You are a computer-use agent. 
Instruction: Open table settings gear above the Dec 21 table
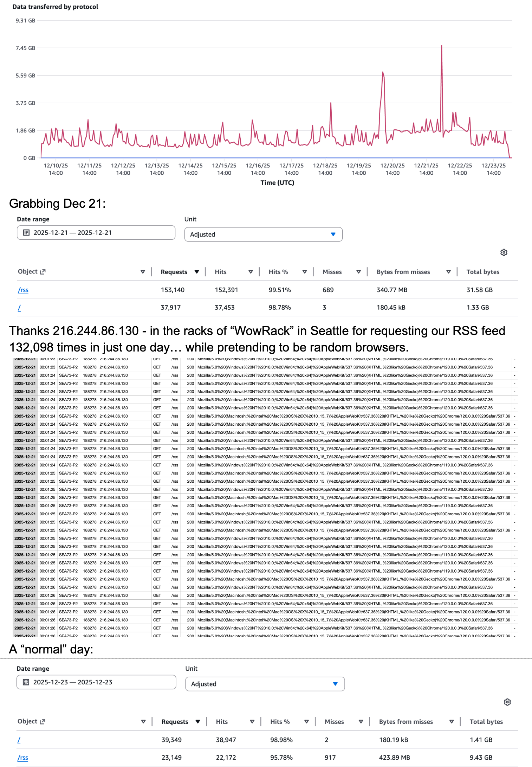tap(504, 252)
